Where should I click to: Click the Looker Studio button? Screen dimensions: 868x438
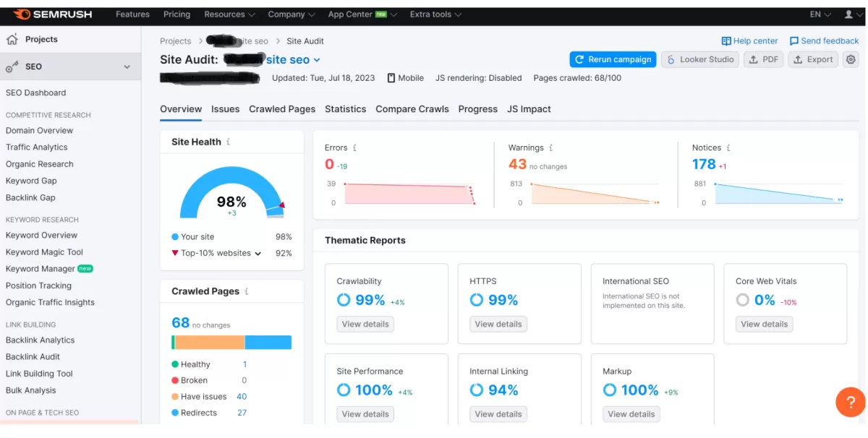tap(700, 59)
